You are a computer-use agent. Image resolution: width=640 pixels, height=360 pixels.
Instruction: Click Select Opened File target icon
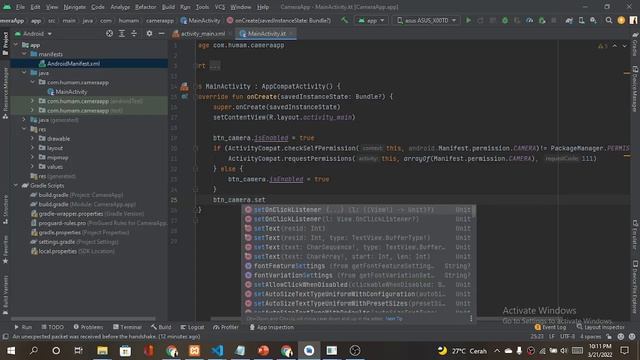[109, 33]
